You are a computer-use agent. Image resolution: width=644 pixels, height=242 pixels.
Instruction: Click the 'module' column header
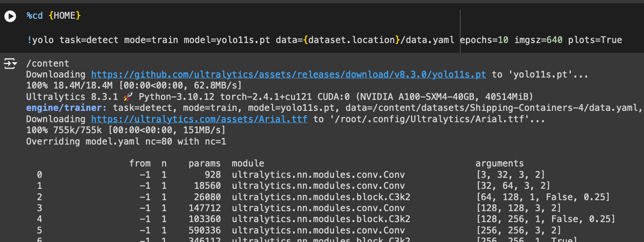(248, 163)
